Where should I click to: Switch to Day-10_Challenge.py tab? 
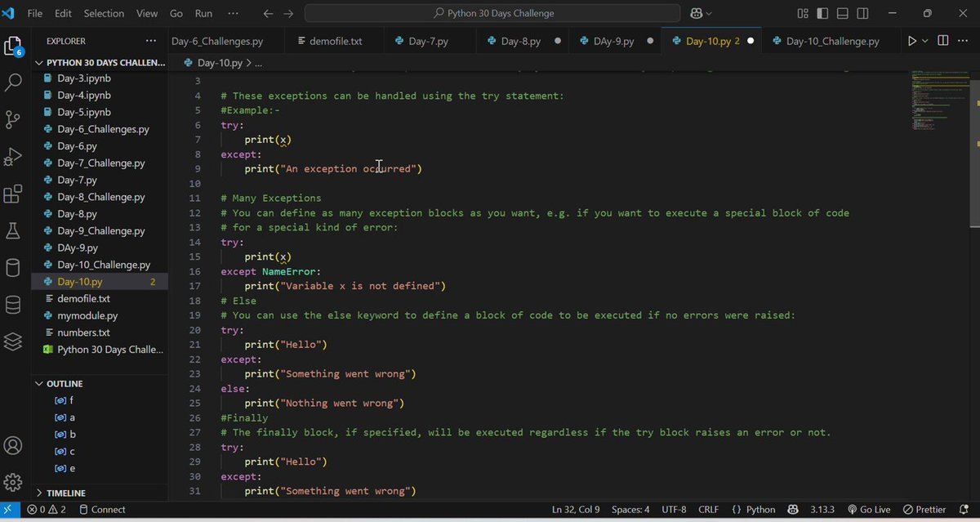point(833,41)
